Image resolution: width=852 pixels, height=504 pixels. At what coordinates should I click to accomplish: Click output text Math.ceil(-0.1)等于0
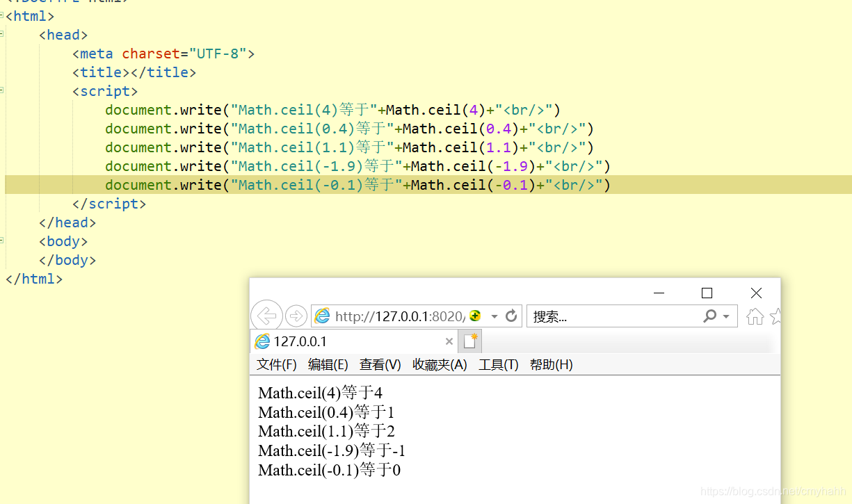tap(330, 470)
